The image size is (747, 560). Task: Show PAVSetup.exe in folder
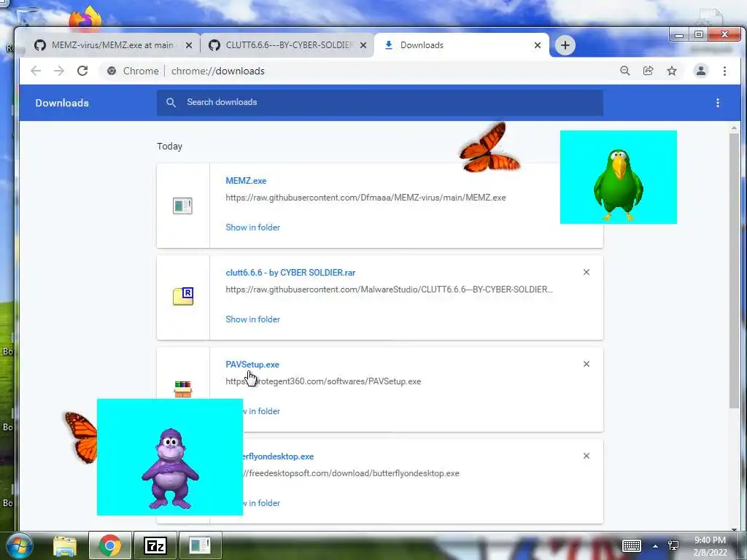(262, 411)
